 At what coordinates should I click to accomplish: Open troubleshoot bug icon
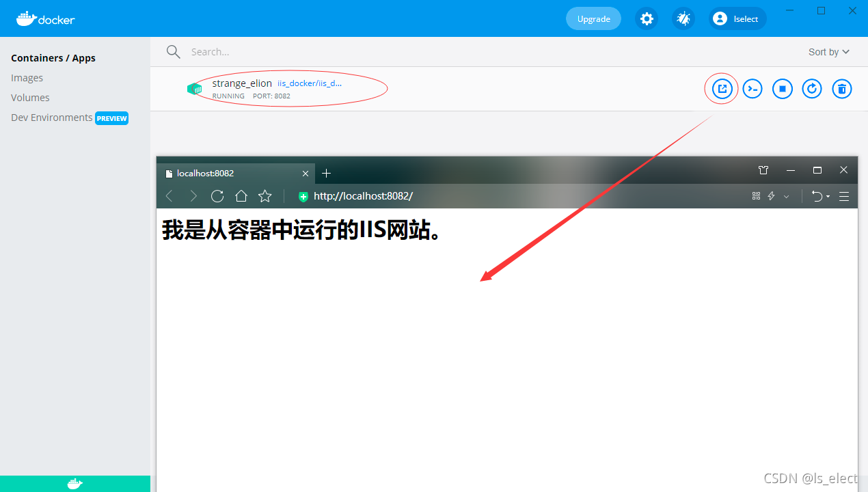[x=683, y=18]
